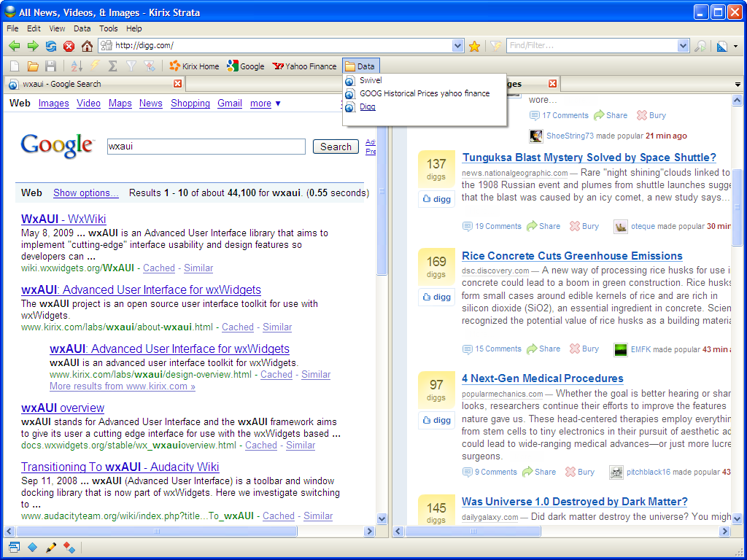Click the pencil icon in the status bar

(51, 548)
